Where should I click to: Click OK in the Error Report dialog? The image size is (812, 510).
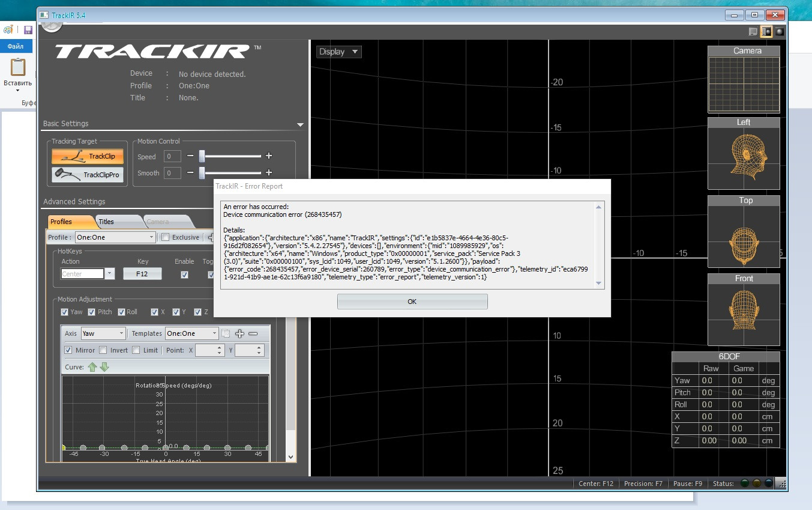412,302
